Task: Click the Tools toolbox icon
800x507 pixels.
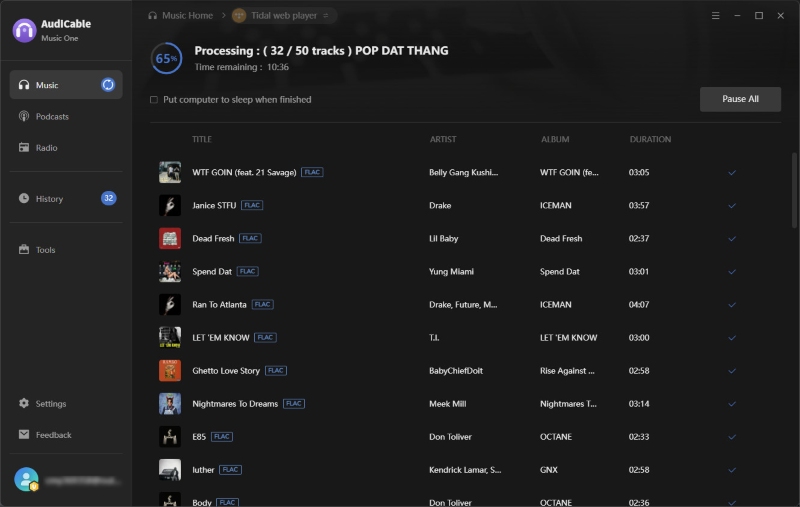Action: point(24,249)
